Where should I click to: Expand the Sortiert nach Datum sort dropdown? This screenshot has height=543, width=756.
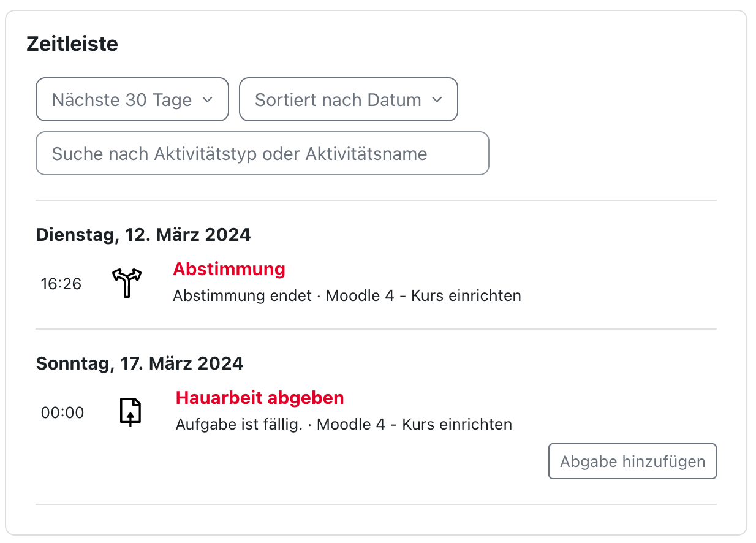(x=348, y=100)
